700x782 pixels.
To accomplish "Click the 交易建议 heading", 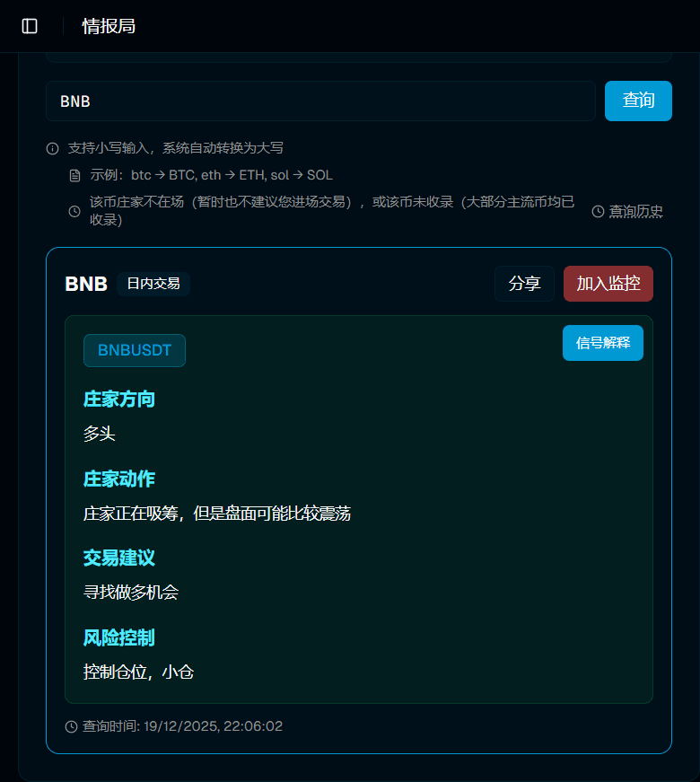I will pos(118,558).
